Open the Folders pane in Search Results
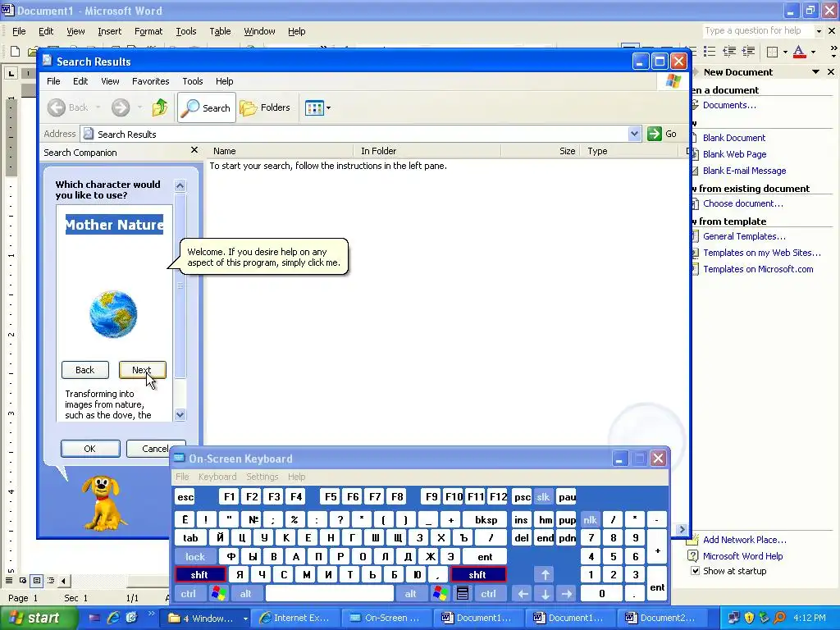This screenshot has height=630, width=840. click(x=265, y=107)
